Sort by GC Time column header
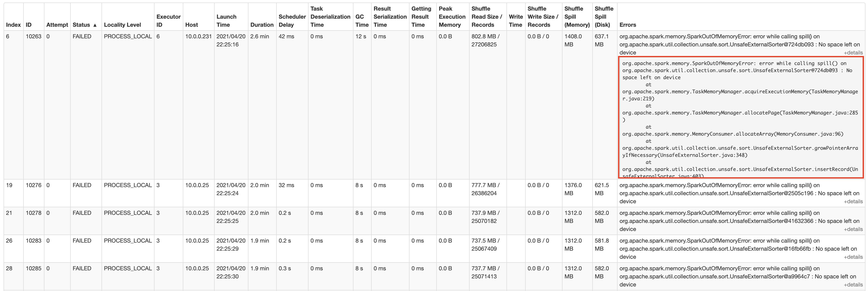Viewport: 868px width, 291px height. (x=362, y=20)
